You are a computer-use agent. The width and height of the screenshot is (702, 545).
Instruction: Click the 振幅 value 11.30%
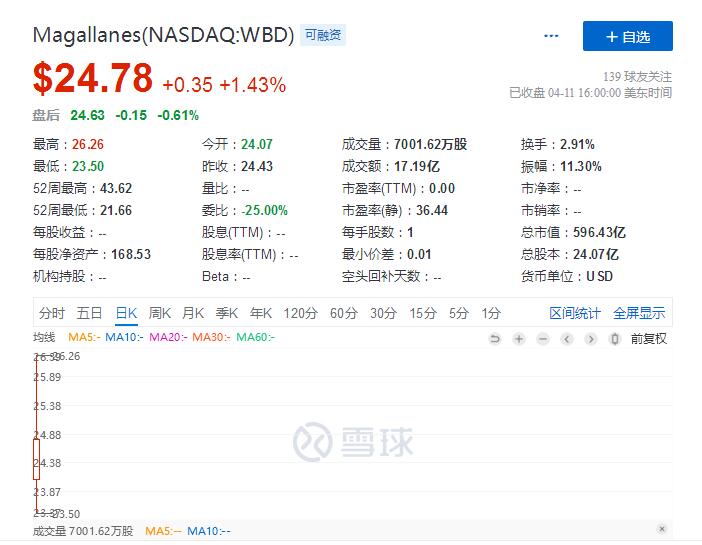pyautogui.click(x=581, y=166)
